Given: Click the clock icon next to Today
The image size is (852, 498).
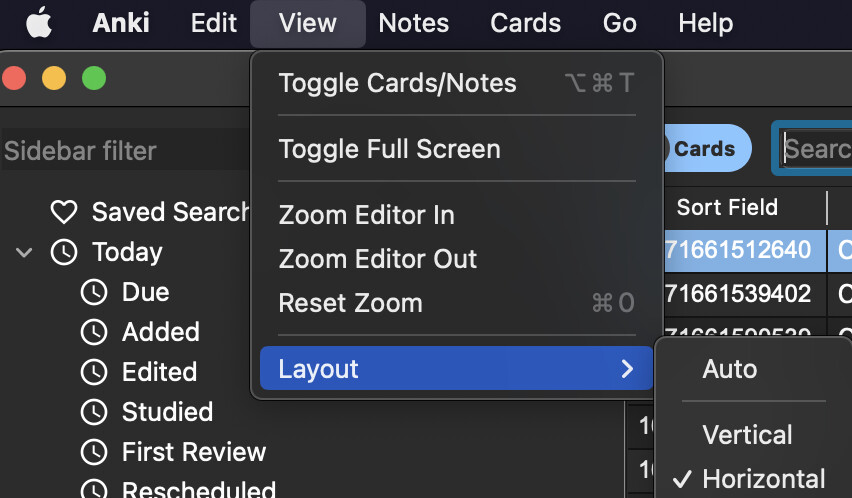Looking at the screenshot, I should click(x=64, y=252).
